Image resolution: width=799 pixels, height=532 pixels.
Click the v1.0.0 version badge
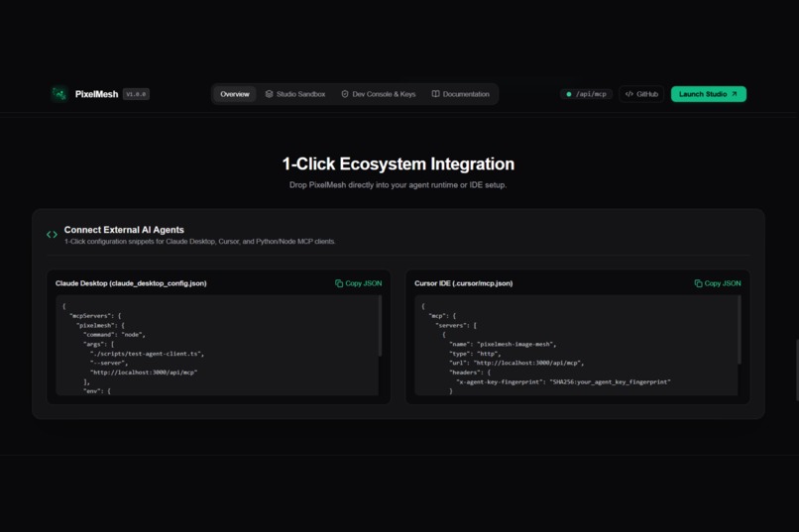(136, 94)
